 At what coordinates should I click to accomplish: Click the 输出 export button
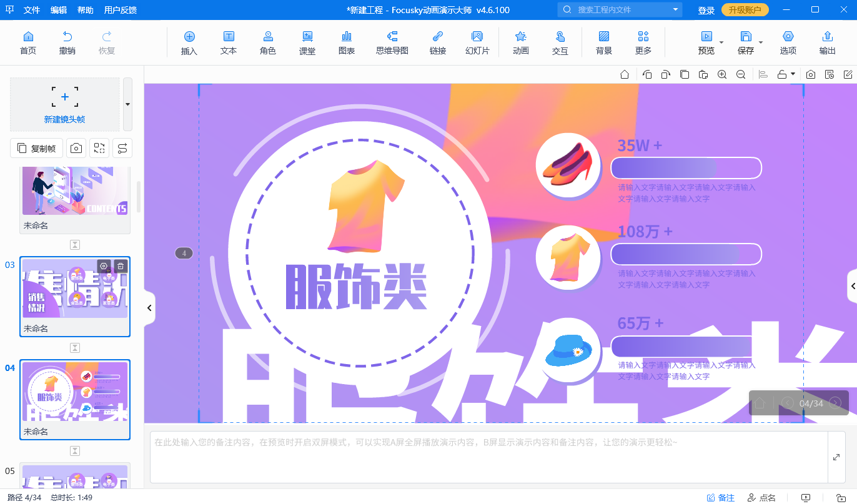(828, 42)
